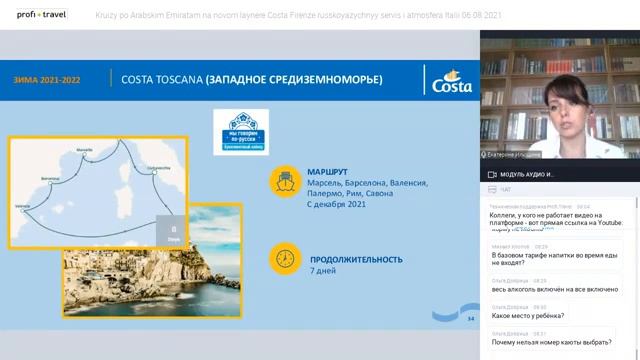This screenshot has height=360, width=640.
Task: Click the profi.travel logo
Action: 41,15
